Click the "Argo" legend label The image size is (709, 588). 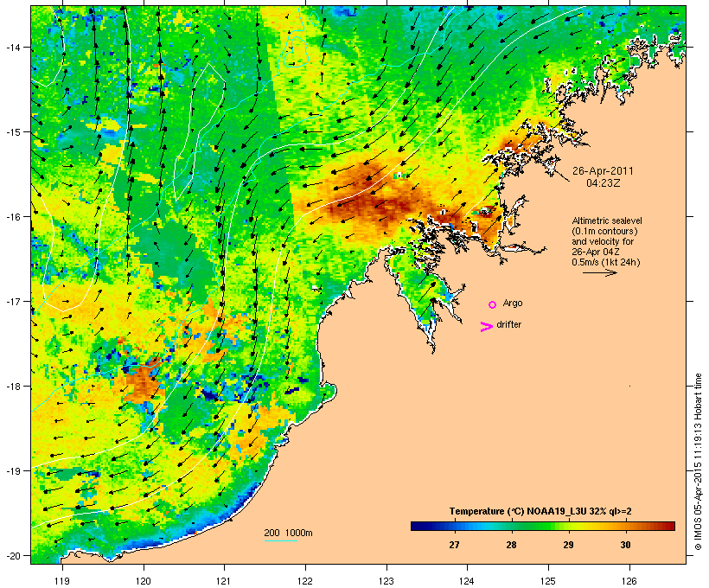tap(513, 303)
